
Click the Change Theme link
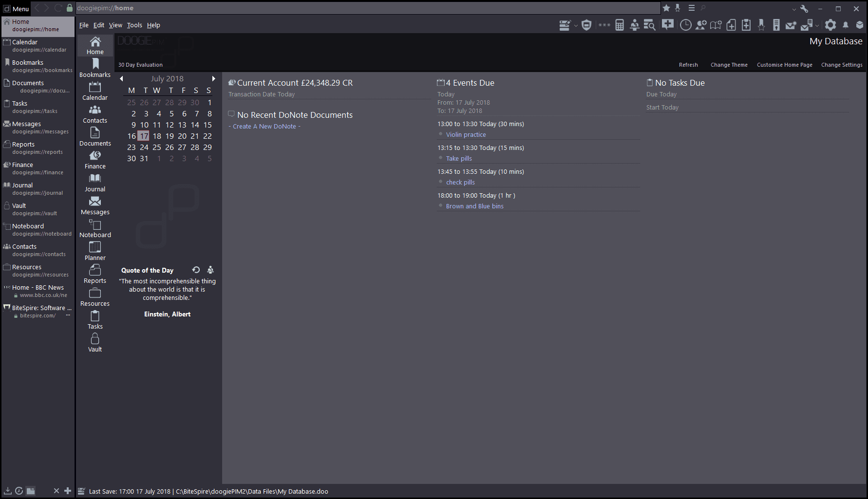(x=729, y=65)
